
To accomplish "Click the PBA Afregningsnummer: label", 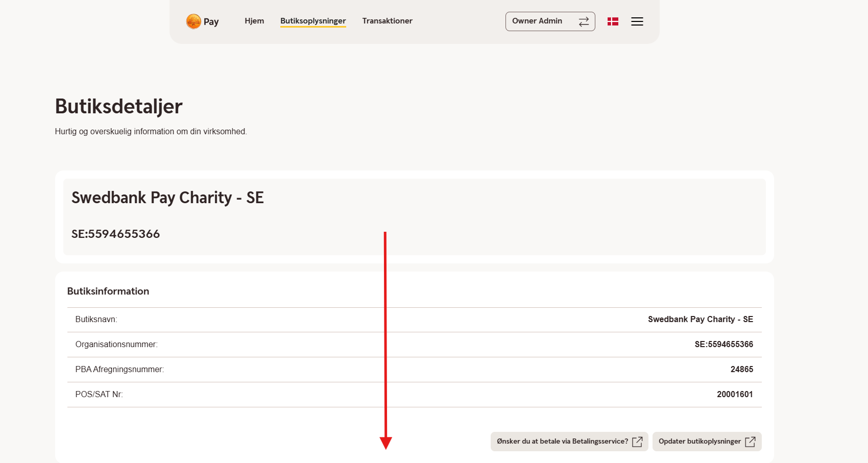I will point(119,370).
